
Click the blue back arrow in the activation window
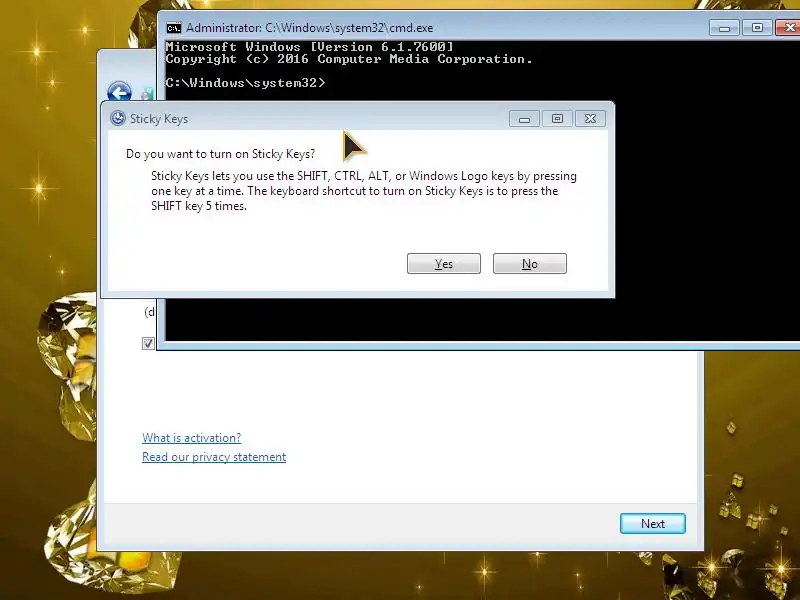click(x=119, y=92)
